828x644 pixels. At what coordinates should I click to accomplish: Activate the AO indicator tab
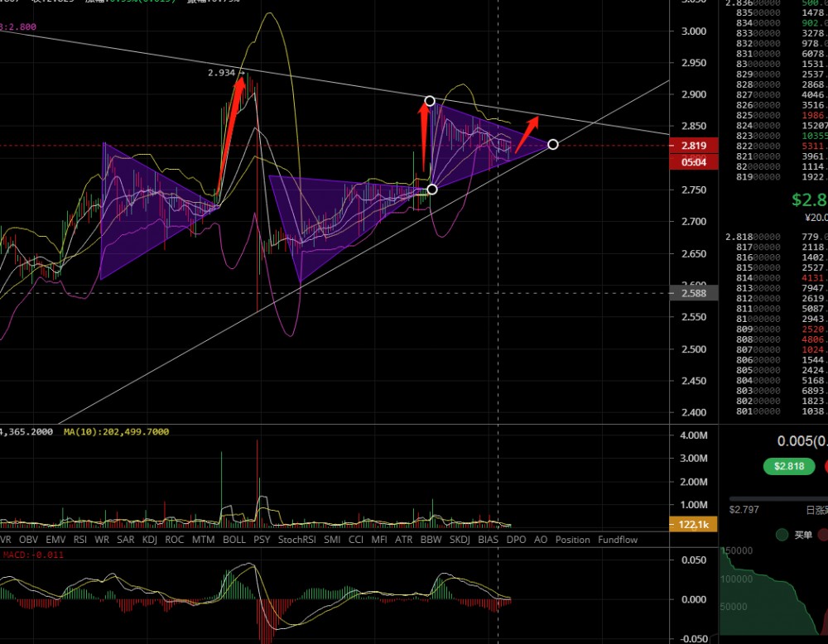[x=541, y=540]
